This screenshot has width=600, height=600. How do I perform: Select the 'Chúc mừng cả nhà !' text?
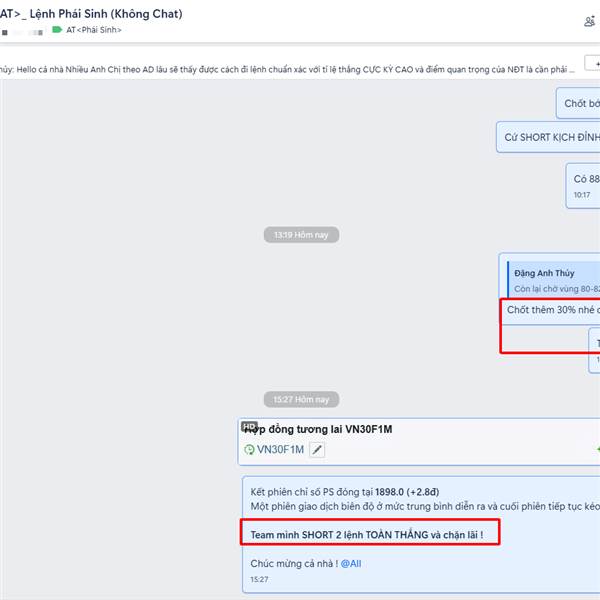pyautogui.click(x=294, y=564)
